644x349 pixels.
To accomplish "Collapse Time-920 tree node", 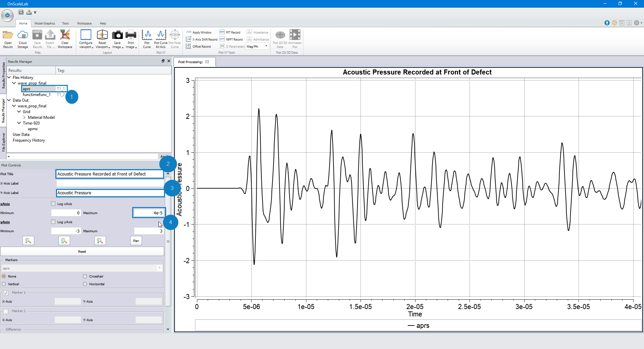I will click(19, 123).
